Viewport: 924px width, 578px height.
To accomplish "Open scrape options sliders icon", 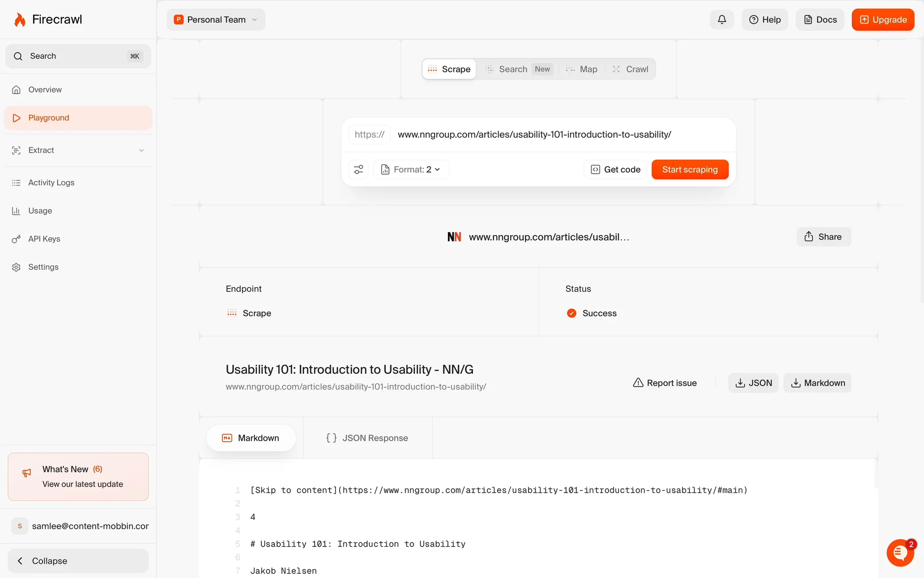I will [x=359, y=170].
